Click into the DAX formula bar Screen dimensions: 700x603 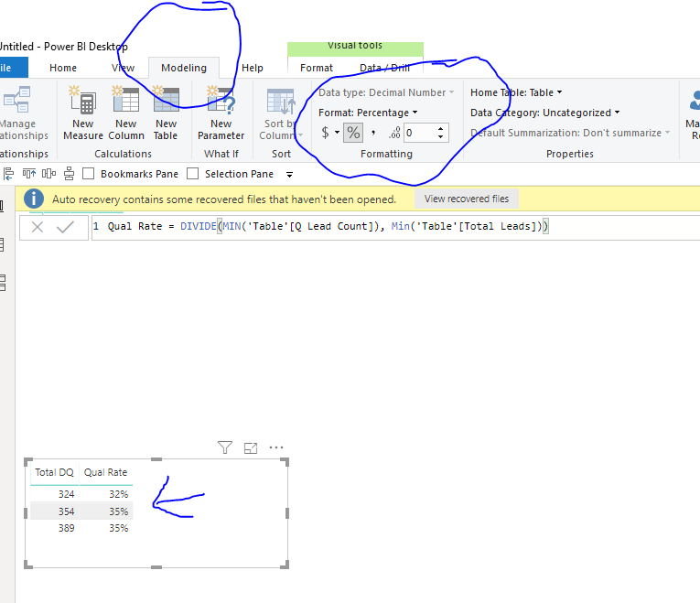pyautogui.click(x=395, y=227)
